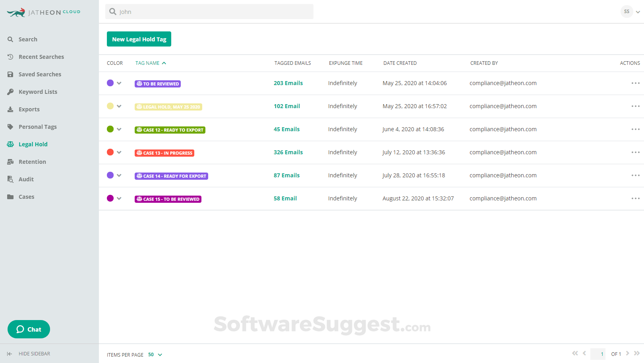Click the search input field
The height and width of the screenshot is (363, 644).
pos(209,12)
